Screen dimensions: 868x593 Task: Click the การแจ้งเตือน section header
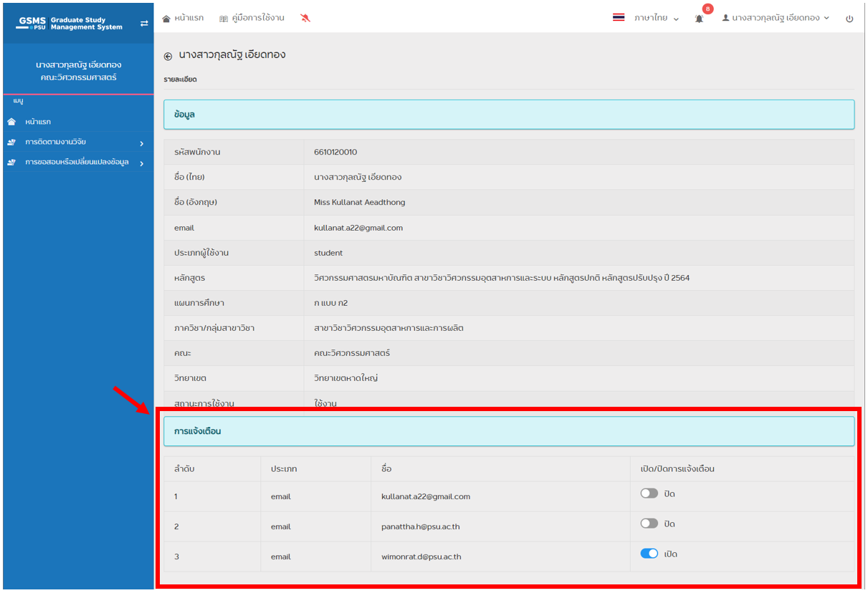(508, 431)
